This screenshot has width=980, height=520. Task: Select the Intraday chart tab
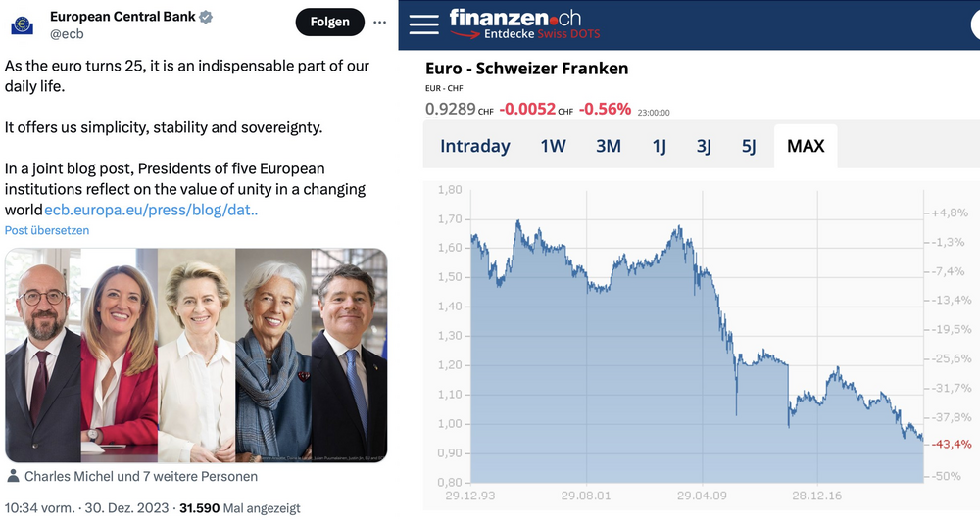pos(475,146)
